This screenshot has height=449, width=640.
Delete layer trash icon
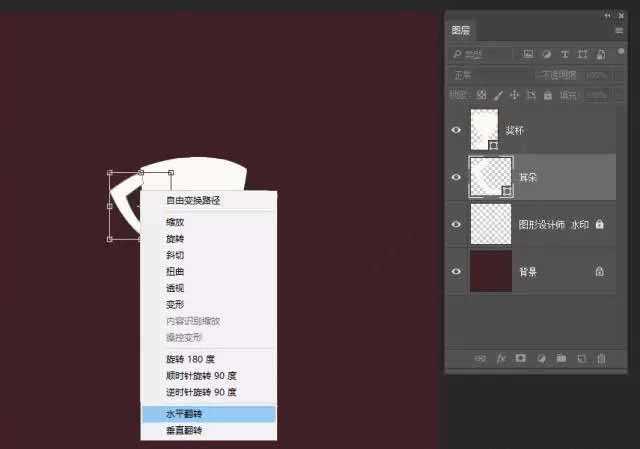[x=601, y=358]
